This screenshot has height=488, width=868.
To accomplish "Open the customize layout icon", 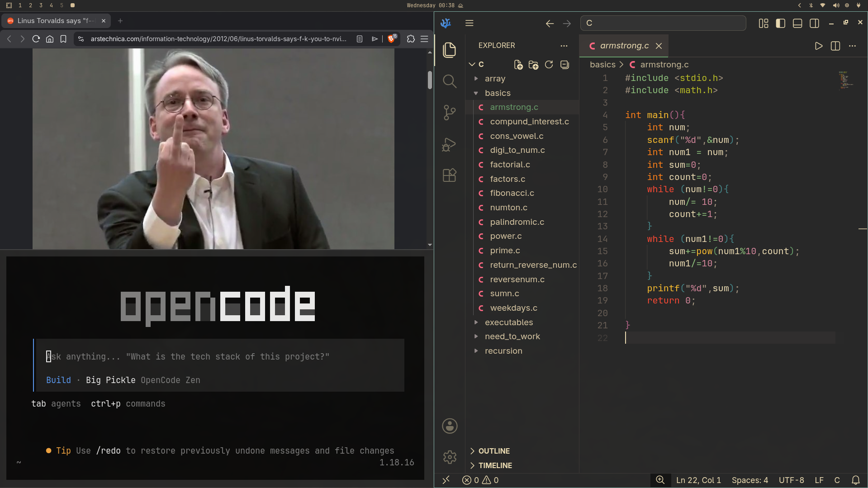I will click(x=764, y=23).
